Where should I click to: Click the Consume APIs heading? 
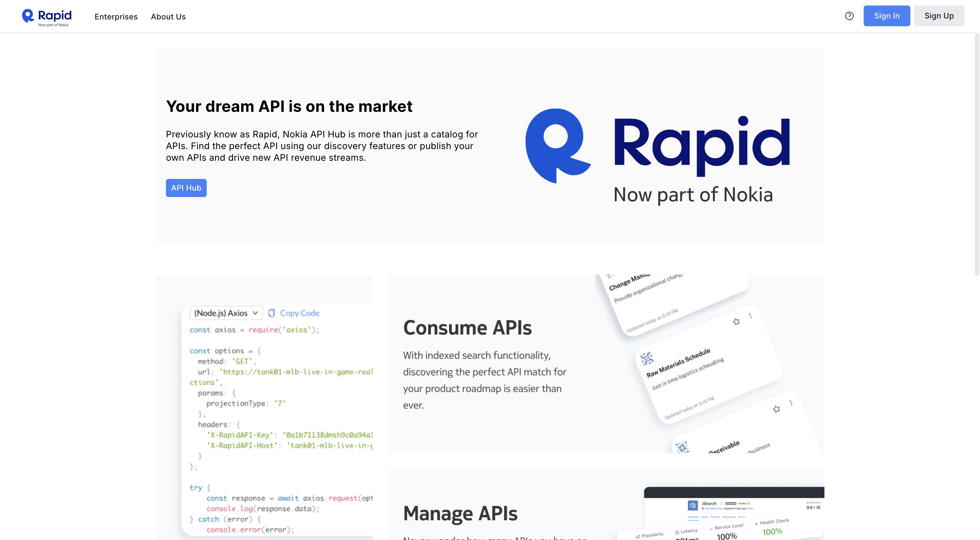pos(467,328)
